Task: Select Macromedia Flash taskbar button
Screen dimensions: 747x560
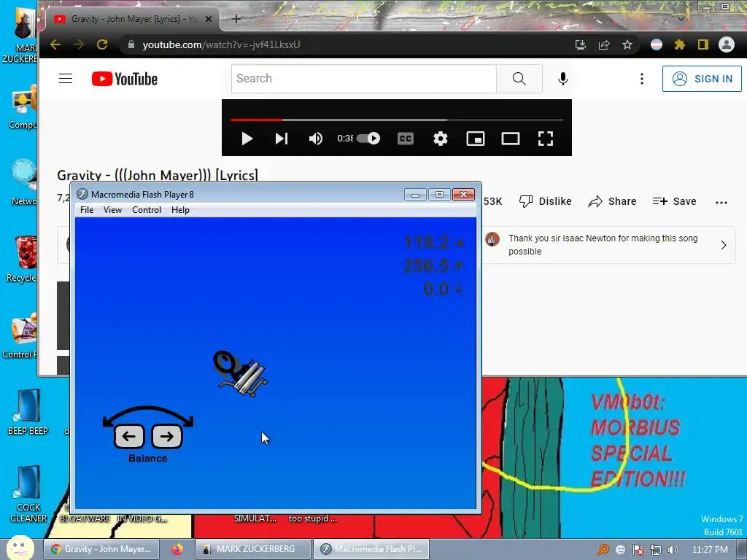Action: point(371,549)
